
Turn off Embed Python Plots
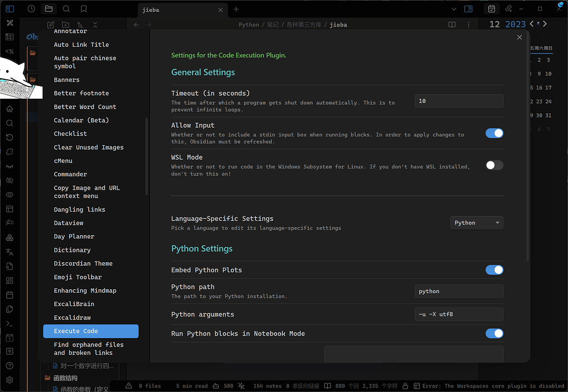pyautogui.click(x=494, y=270)
